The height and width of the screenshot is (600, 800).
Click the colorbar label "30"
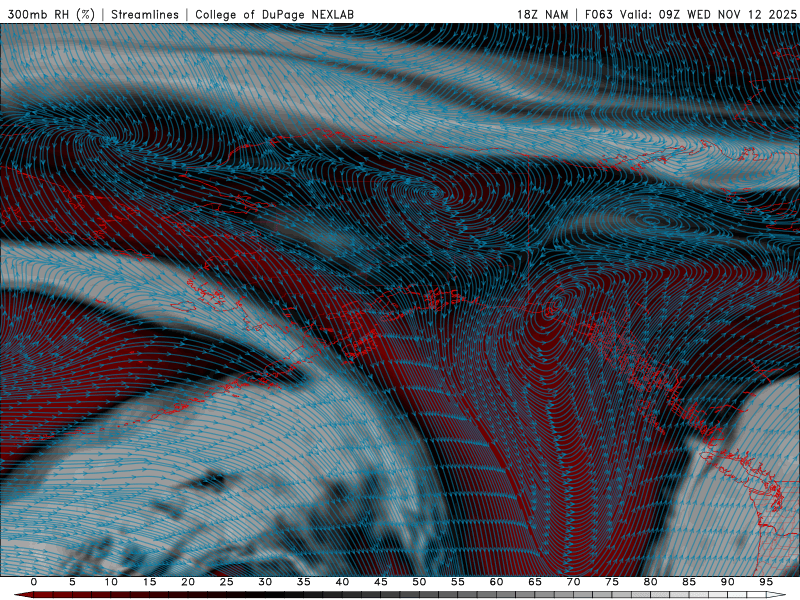click(265, 582)
